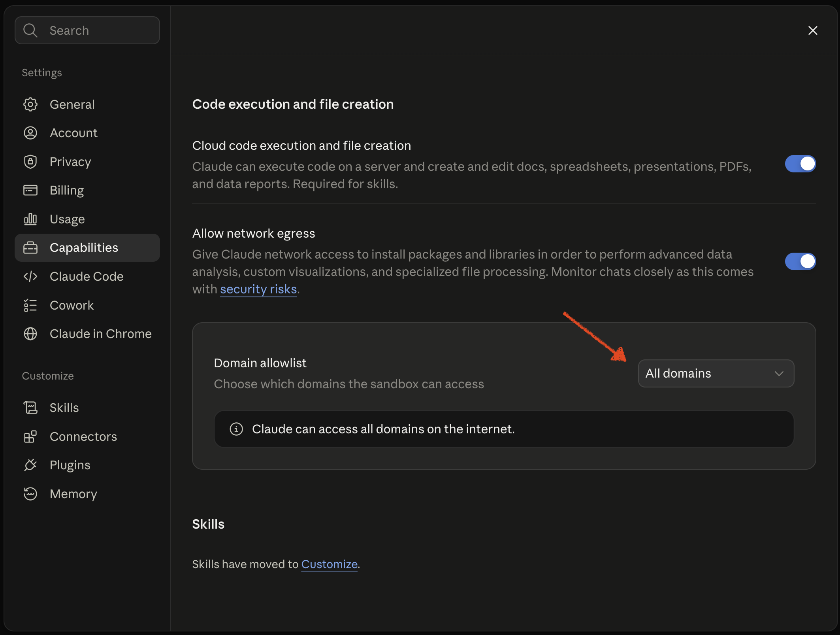Open the Privacy section
The width and height of the screenshot is (840, 635).
(x=87, y=162)
